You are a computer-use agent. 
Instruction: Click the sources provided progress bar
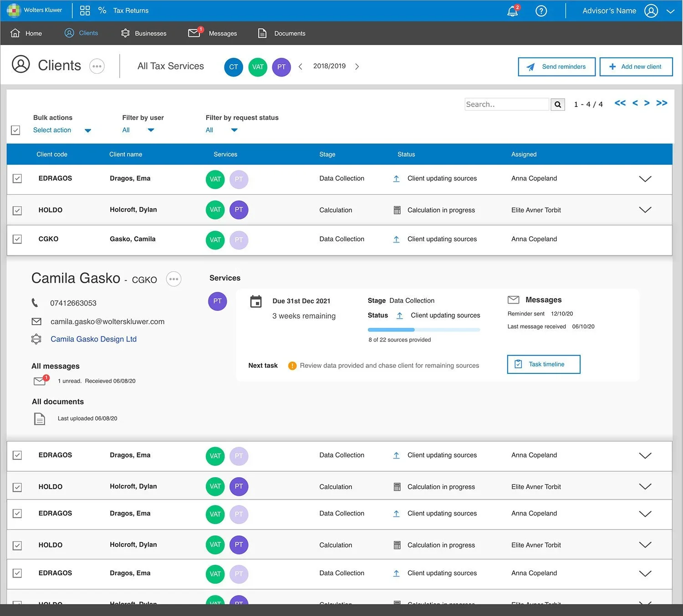[x=424, y=330]
